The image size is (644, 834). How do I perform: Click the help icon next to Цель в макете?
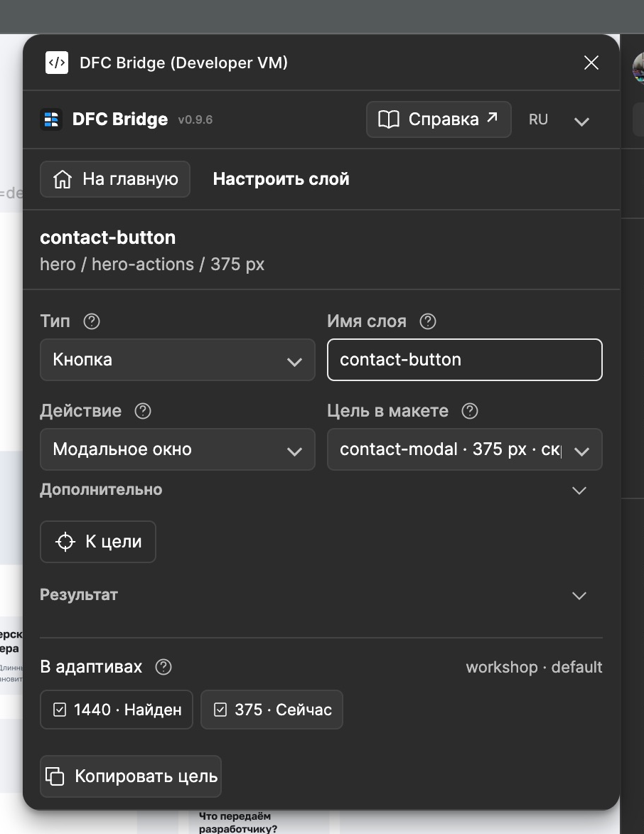point(470,411)
